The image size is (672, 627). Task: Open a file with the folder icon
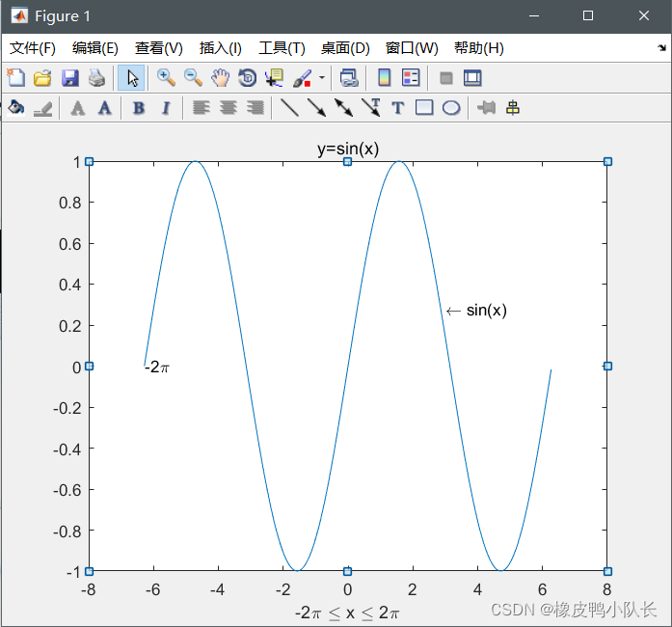click(42, 78)
